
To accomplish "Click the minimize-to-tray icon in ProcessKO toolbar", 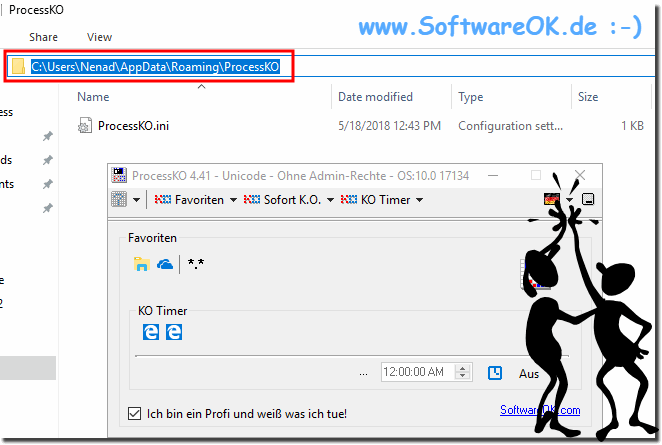I will (588, 199).
